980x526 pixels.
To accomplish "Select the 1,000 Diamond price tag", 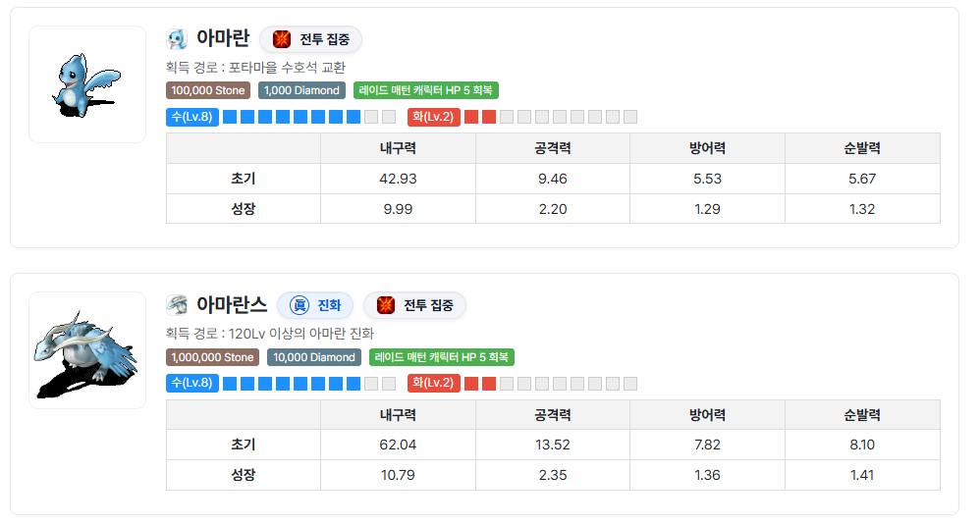I will pos(303,90).
